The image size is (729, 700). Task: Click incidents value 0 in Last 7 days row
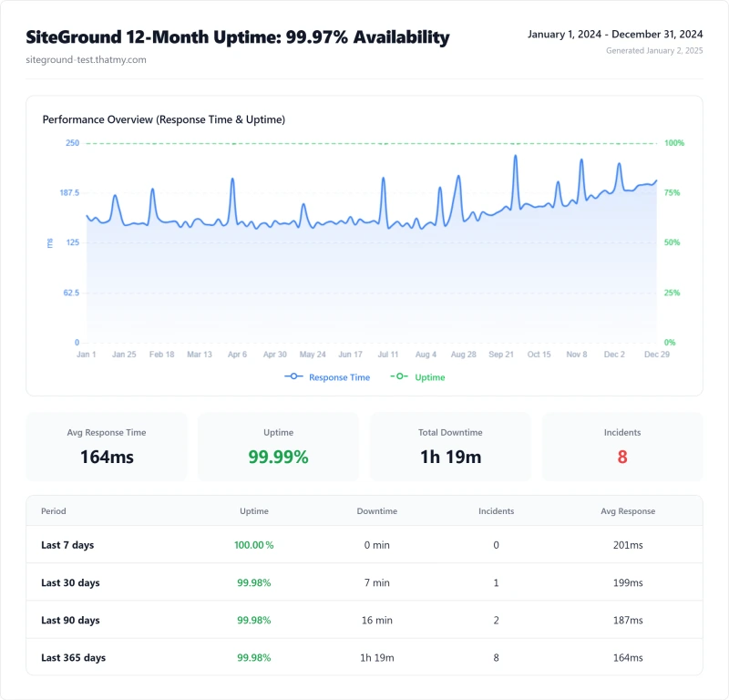[x=496, y=545]
